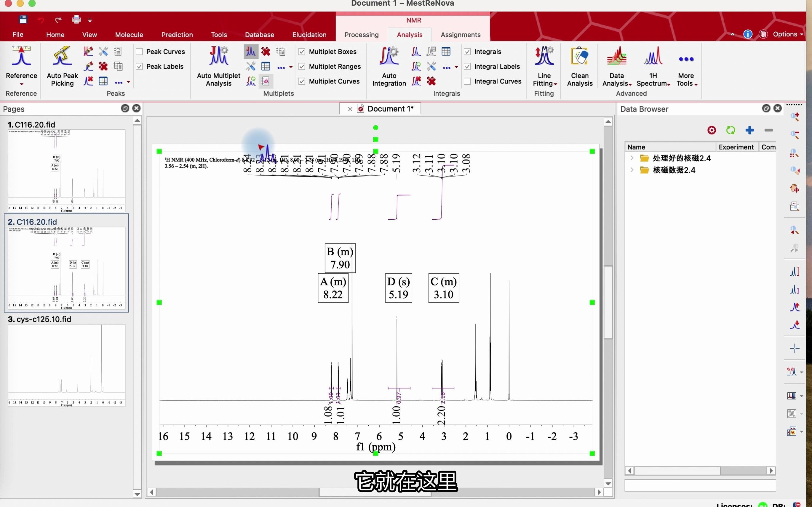Click delete all peaks red X
Image resolution: width=812 pixels, height=507 pixels.
[103, 66]
